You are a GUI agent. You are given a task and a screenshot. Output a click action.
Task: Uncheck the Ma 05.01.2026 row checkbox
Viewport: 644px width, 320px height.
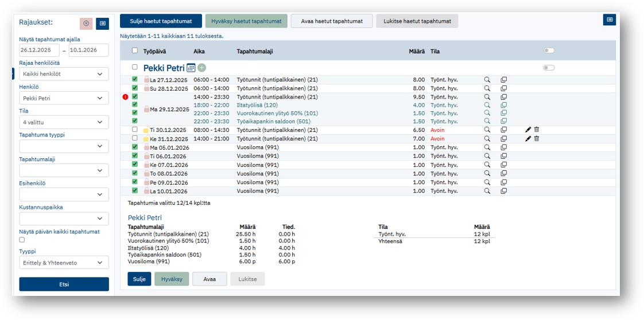point(135,147)
